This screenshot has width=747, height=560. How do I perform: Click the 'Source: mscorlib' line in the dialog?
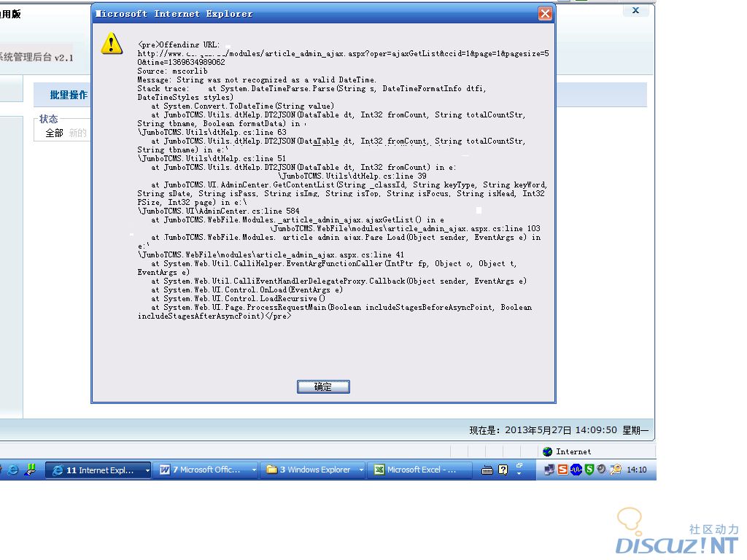[x=172, y=71]
